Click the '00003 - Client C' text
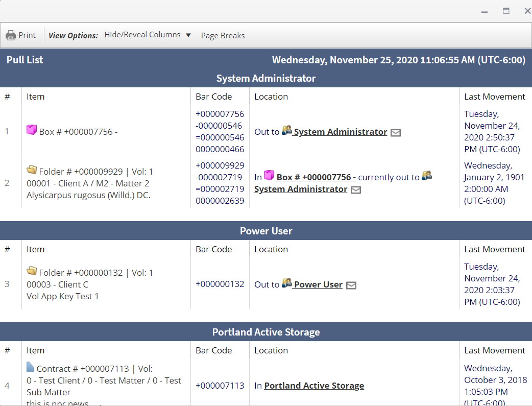Screen dimensions: 532x406 click(57, 284)
